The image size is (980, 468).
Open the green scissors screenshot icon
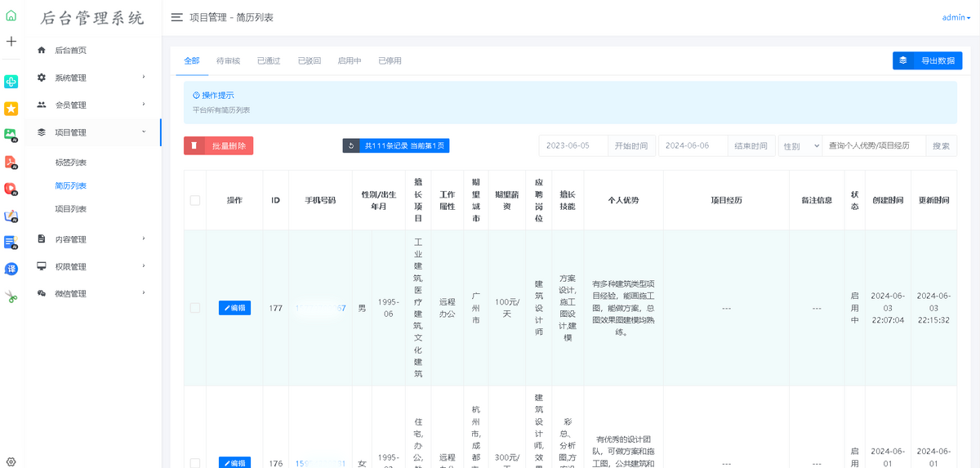(11, 296)
